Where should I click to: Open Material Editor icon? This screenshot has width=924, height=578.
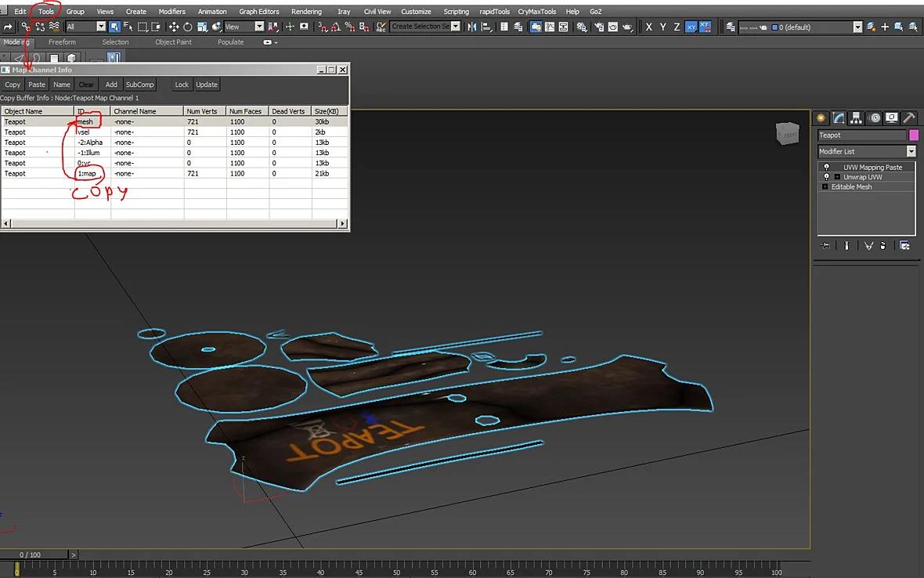pyautogui.click(x=583, y=27)
